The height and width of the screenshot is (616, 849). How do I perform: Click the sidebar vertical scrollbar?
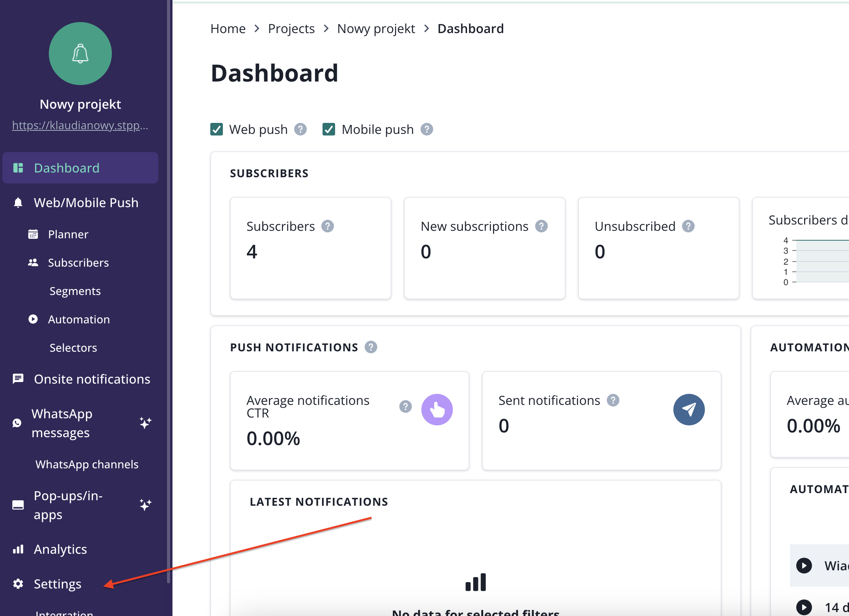(169, 291)
